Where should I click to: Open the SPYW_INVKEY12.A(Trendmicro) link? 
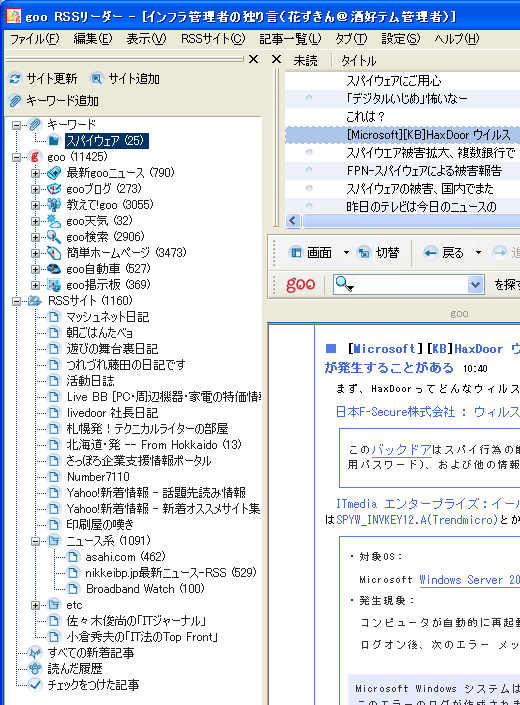[417, 520]
